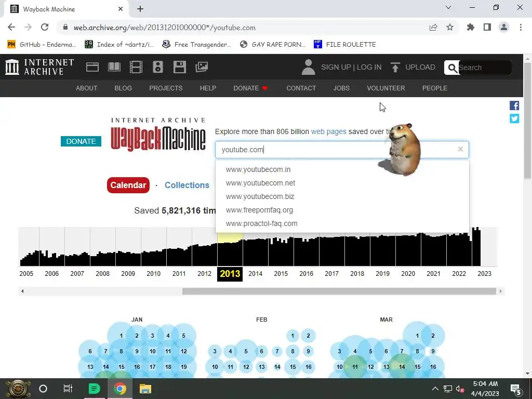Screen dimensions: 532x399
Task: Open Chrome extensions puzzle icon
Action: click(471, 27)
